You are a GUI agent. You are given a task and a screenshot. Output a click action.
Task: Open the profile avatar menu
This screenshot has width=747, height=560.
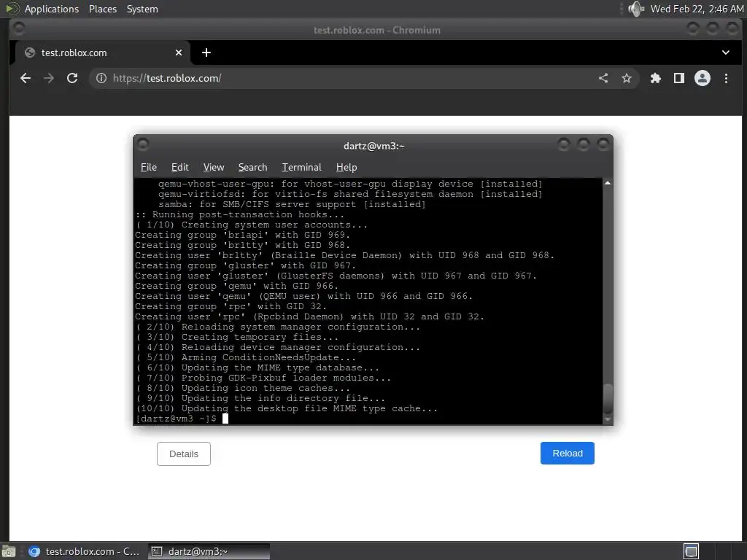coord(703,78)
